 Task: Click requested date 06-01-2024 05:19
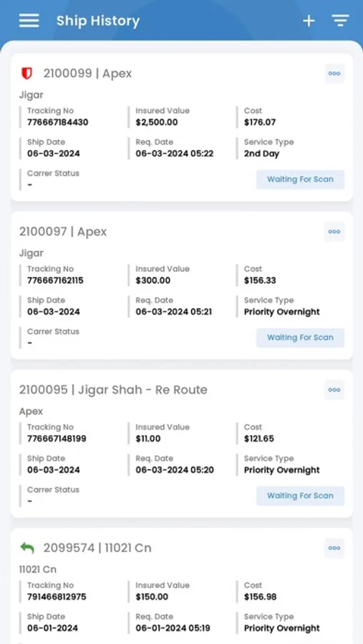point(174,628)
